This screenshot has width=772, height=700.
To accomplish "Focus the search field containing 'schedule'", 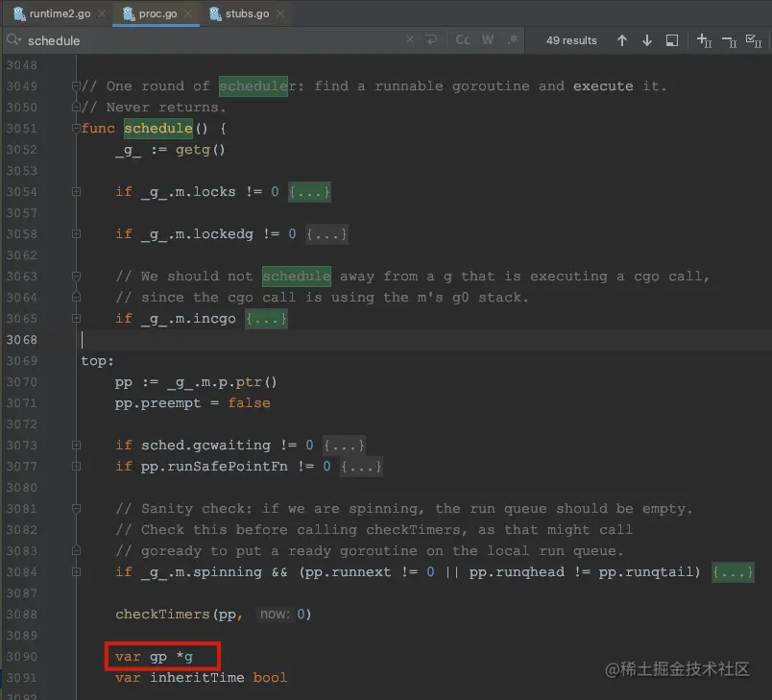I will (211, 40).
